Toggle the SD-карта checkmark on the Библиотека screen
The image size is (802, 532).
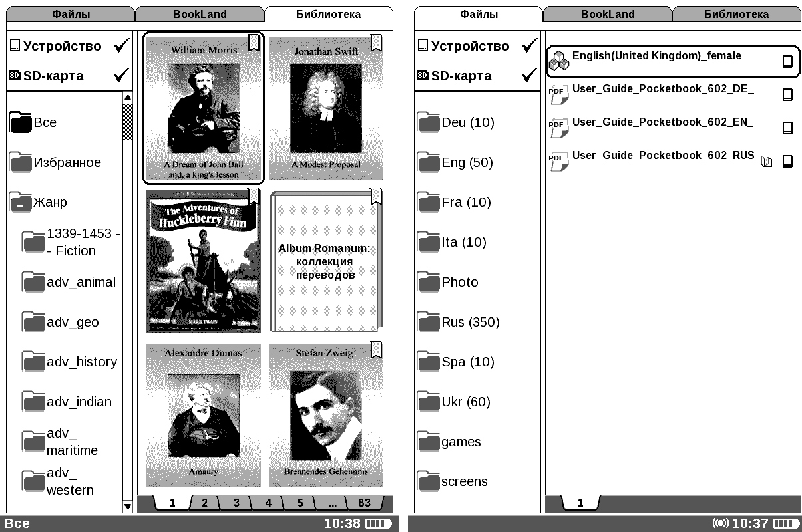pyautogui.click(x=121, y=76)
